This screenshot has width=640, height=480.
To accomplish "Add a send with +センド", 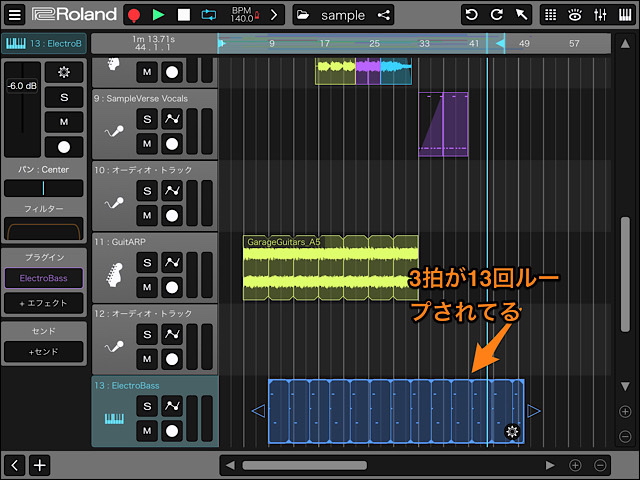I will pyautogui.click(x=43, y=351).
